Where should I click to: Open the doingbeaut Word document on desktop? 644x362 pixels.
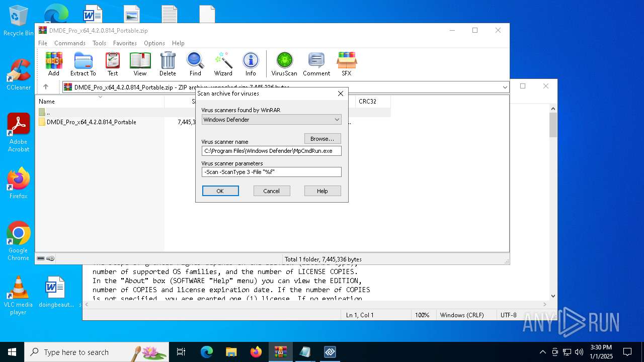(56, 292)
